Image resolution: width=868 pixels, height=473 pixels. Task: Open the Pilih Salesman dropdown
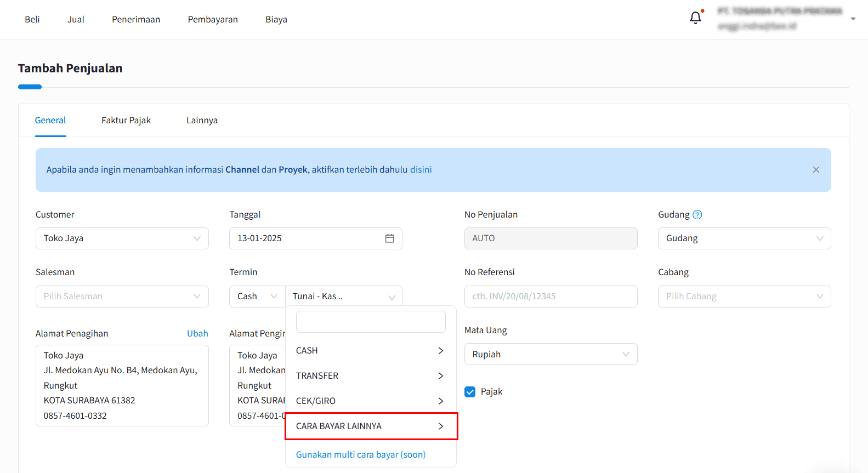click(x=122, y=297)
